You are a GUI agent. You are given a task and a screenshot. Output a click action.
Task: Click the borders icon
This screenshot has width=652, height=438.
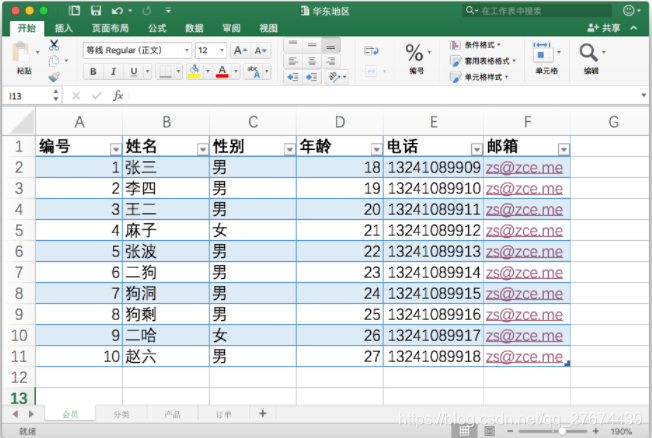pyautogui.click(x=165, y=72)
